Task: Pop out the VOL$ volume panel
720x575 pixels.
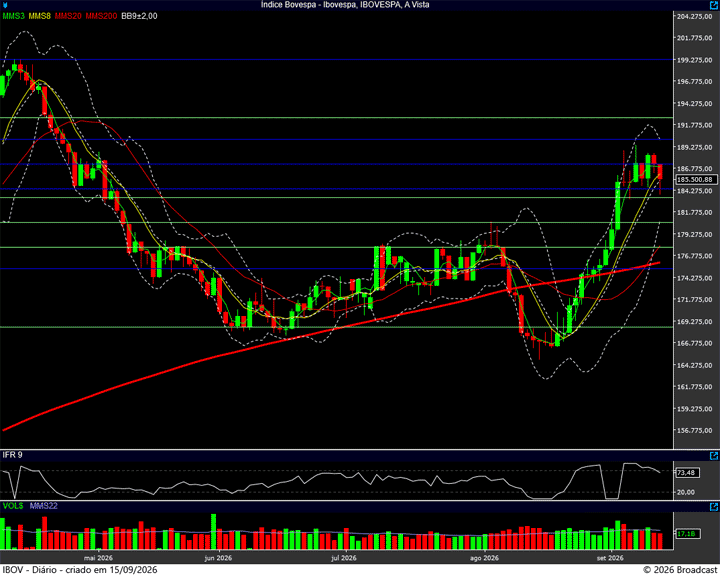Action: 714,507
